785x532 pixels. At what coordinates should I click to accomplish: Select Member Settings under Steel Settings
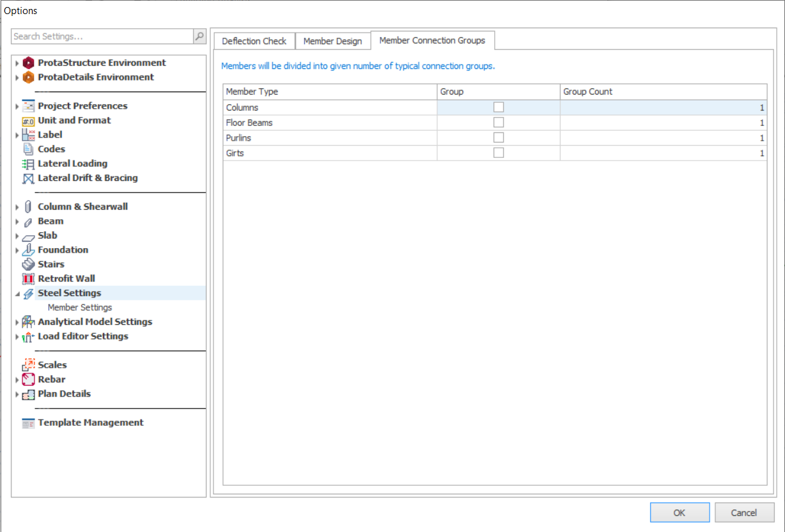(79, 307)
